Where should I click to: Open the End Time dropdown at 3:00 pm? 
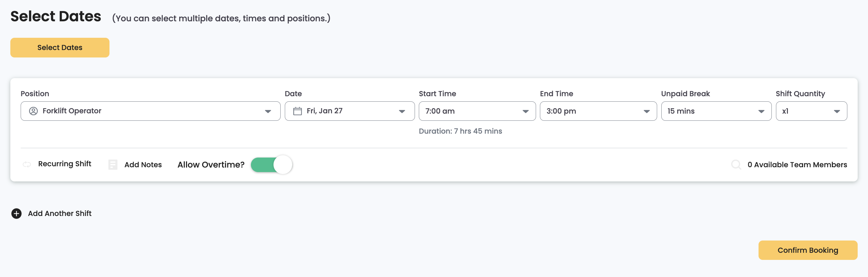pyautogui.click(x=598, y=111)
